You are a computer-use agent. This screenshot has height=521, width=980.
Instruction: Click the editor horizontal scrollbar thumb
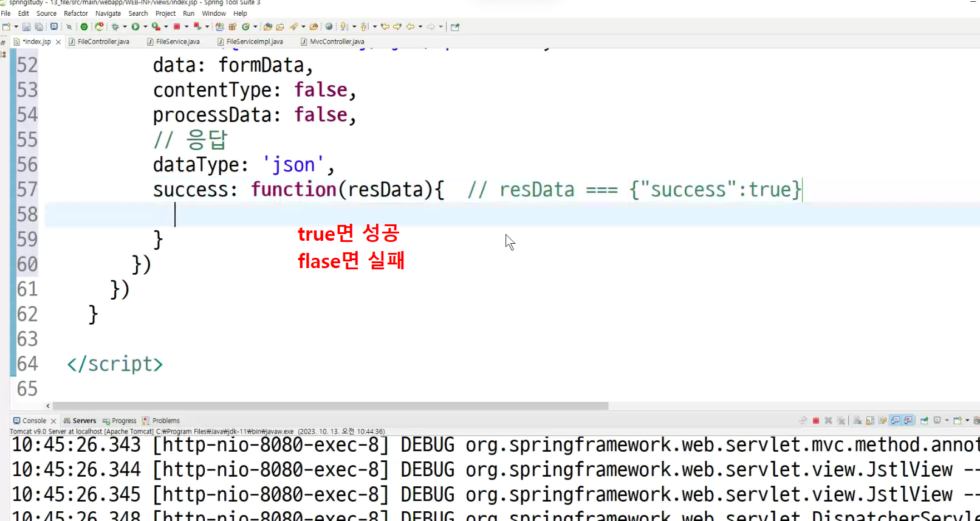(x=331, y=405)
